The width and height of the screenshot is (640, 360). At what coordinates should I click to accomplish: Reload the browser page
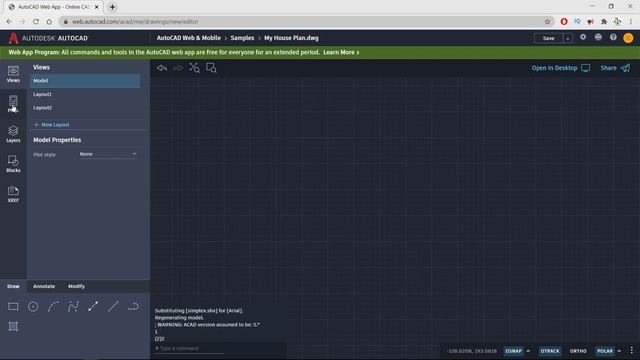click(x=36, y=22)
